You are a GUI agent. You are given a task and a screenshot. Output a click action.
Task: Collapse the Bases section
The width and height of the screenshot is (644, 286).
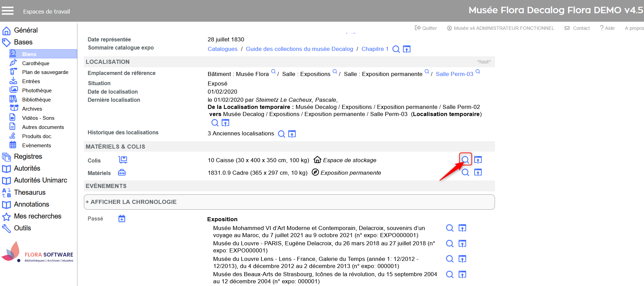click(x=23, y=42)
